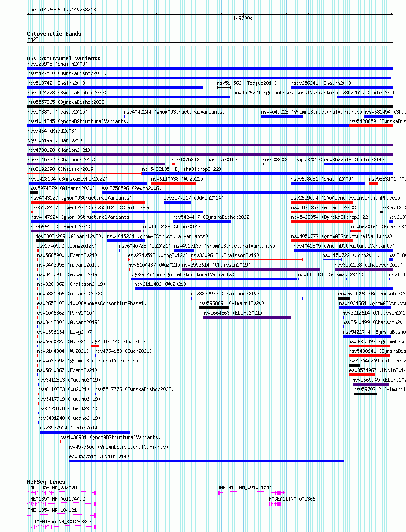Click the black nsv5557365 variant bar

[x=210, y=107]
